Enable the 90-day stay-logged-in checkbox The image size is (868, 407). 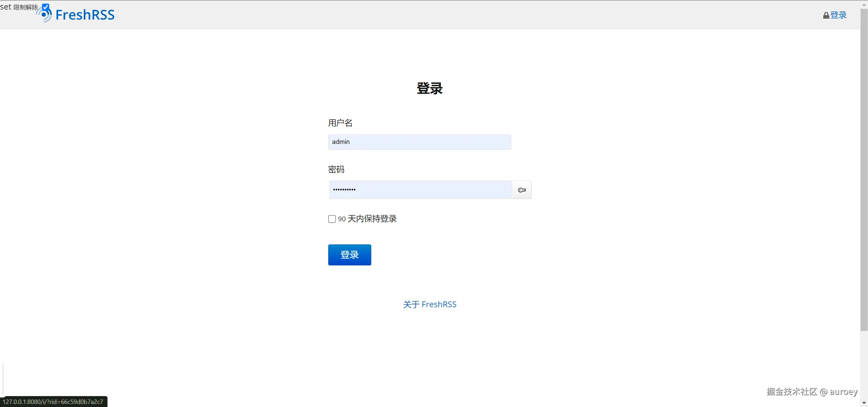332,219
